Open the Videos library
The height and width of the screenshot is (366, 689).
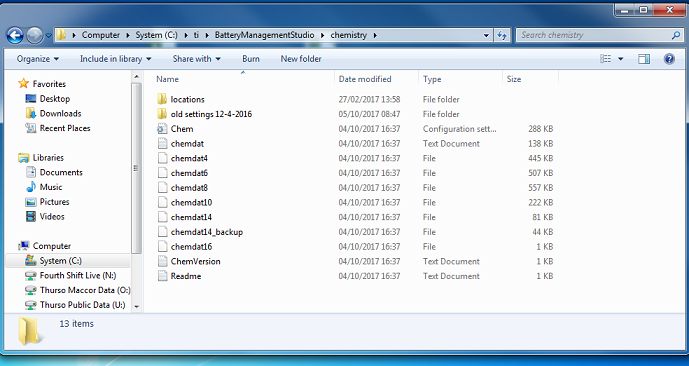[52, 217]
